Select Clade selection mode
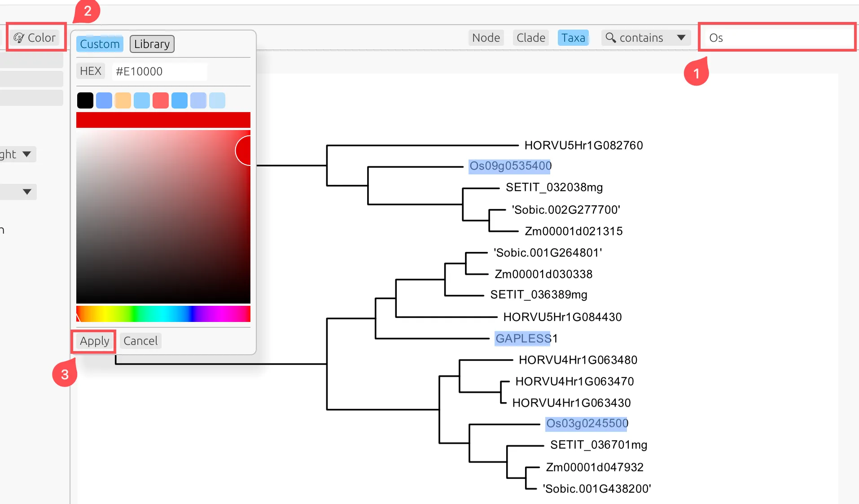Viewport: 859px width, 504px height. (530, 38)
